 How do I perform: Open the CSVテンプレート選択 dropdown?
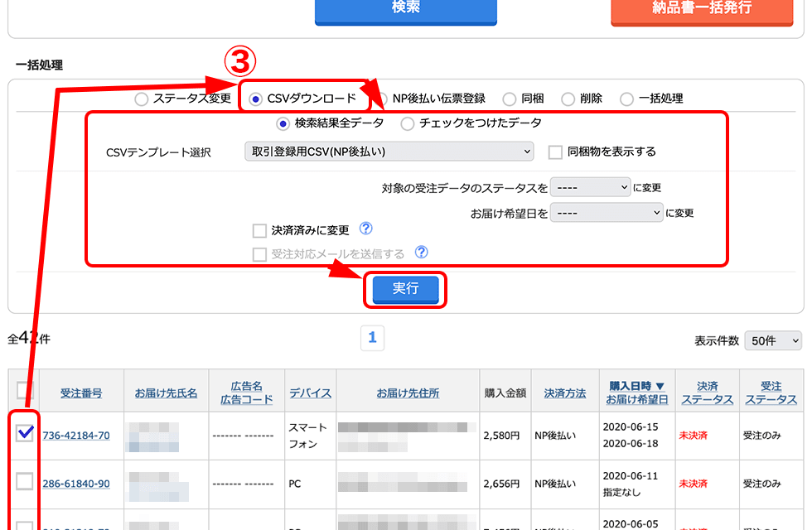pyautogui.click(x=389, y=152)
